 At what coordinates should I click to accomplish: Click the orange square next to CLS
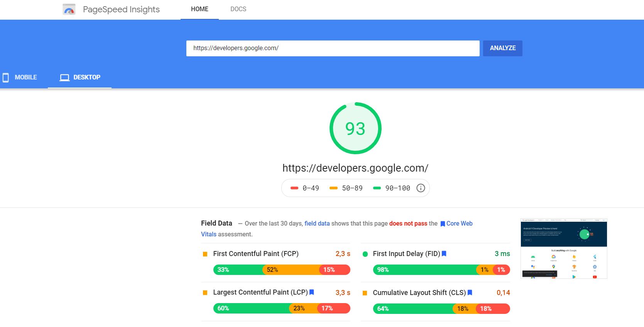(365, 293)
